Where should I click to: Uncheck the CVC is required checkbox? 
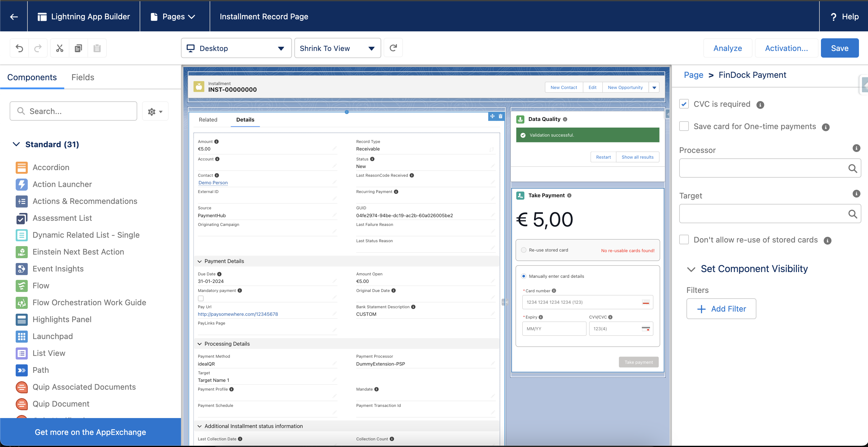(x=684, y=104)
